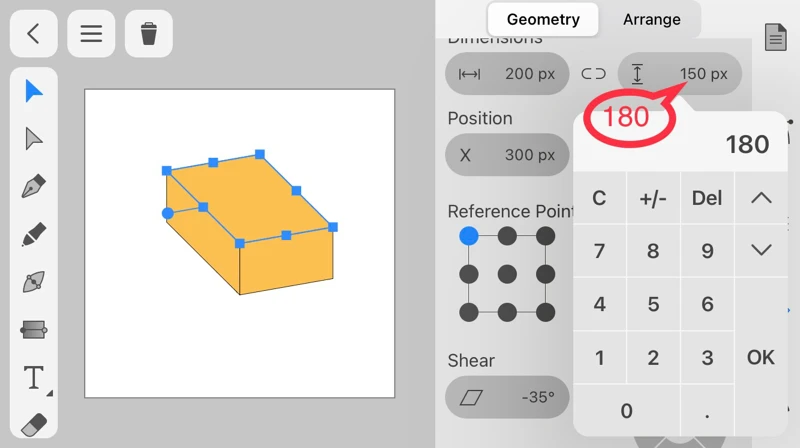Toggle the proportions lock between dimensions
Viewport: 800px width, 448px height.
(x=593, y=74)
